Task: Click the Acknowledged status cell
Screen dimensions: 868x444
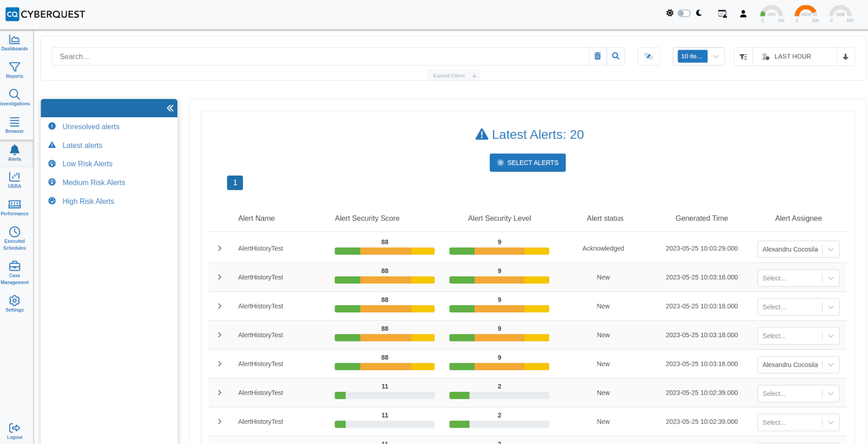Action: (x=603, y=248)
